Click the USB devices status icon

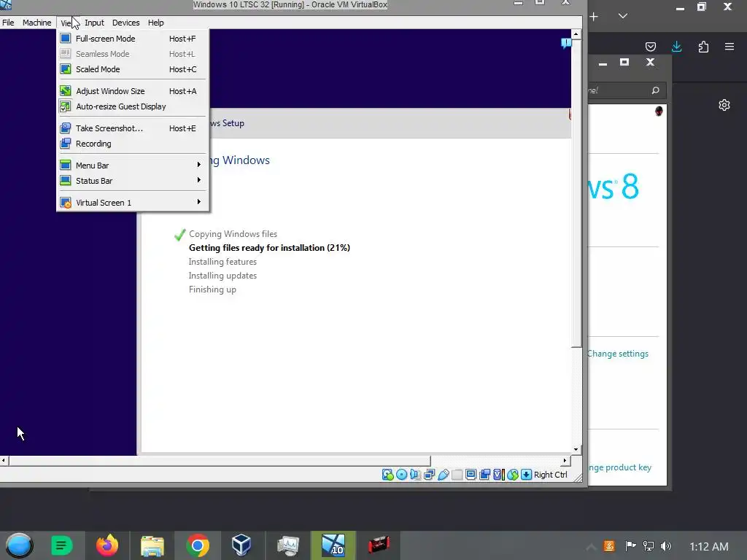443,474
